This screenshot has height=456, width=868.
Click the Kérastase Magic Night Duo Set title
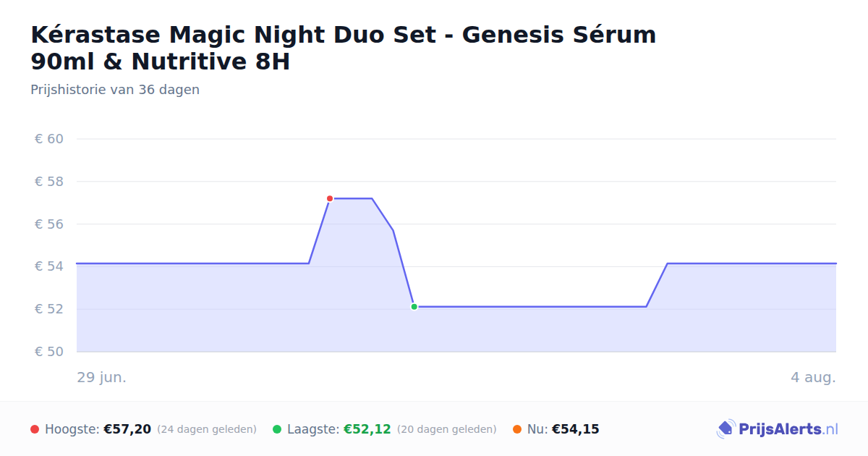click(344, 48)
